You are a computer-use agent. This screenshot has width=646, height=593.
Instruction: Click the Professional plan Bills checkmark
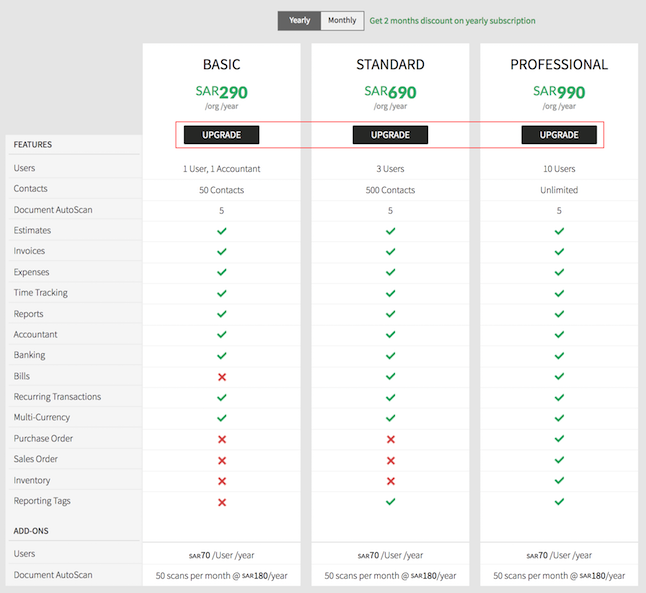[559, 376]
